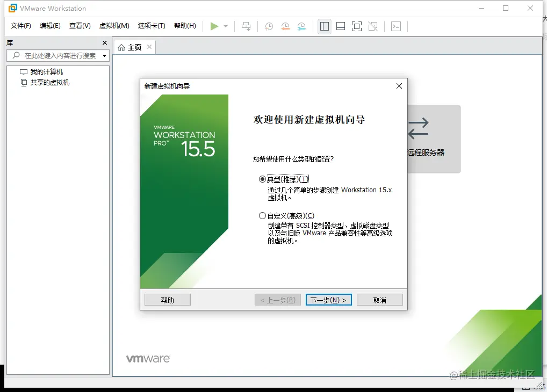Click the green Power On play icon

coord(214,26)
